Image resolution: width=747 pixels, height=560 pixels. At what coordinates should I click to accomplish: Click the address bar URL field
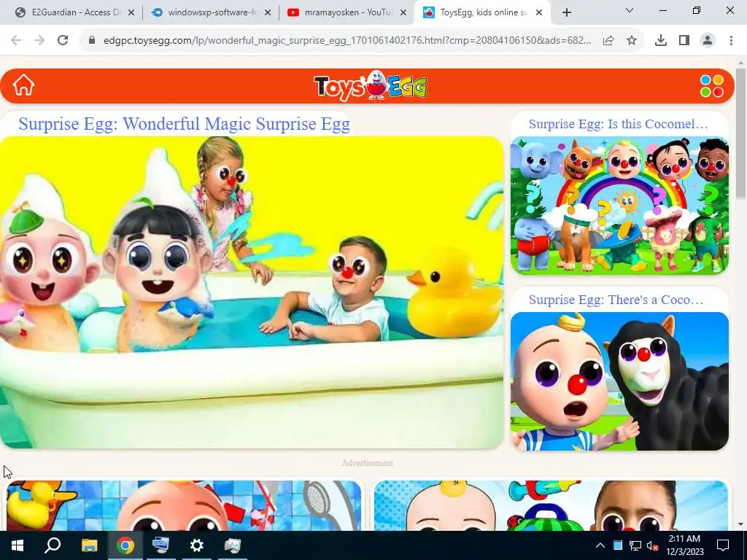point(347,41)
